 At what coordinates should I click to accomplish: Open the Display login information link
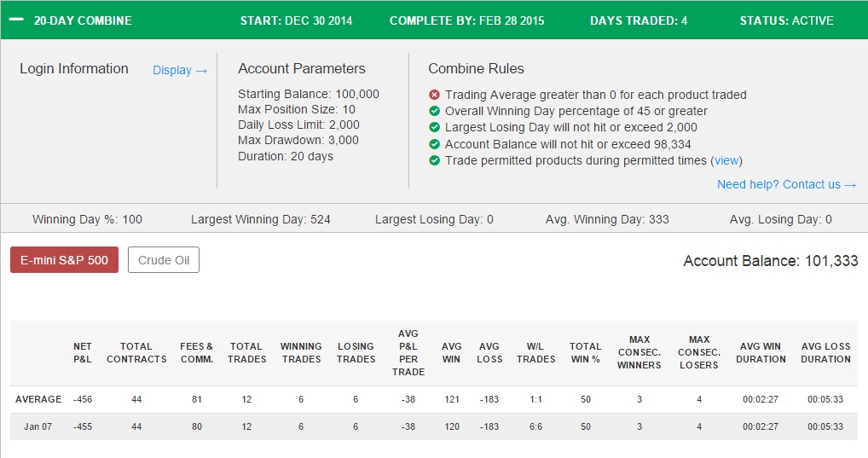click(x=180, y=70)
